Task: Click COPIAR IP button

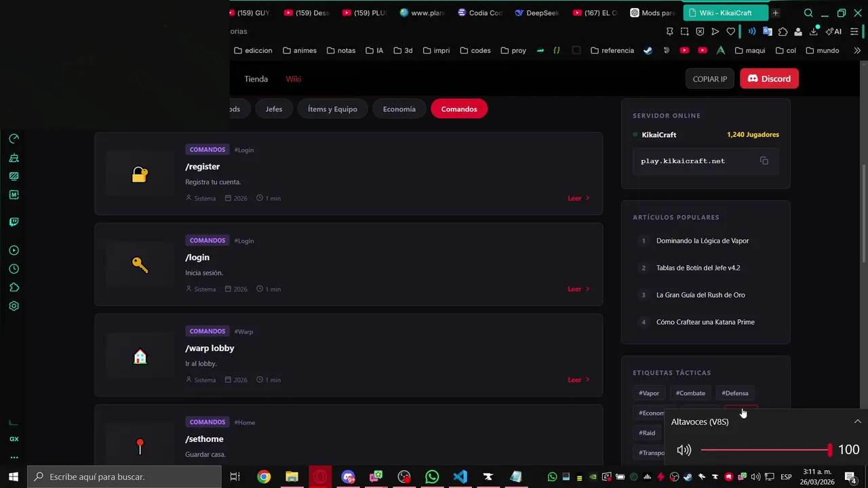Action: click(709, 79)
